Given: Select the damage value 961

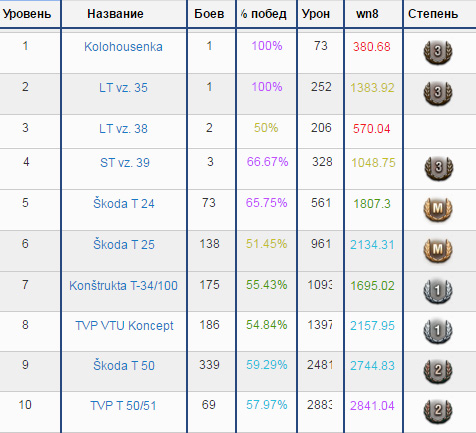Looking at the screenshot, I should (321, 244).
